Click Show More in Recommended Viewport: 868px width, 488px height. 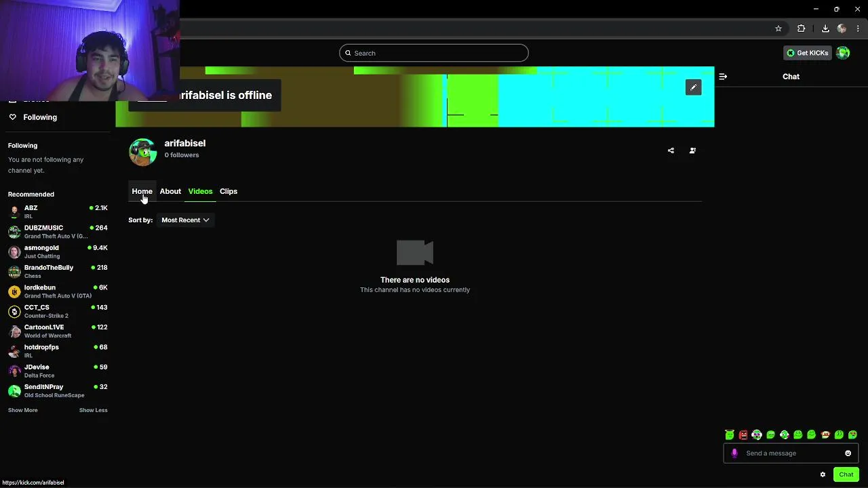click(x=23, y=410)
